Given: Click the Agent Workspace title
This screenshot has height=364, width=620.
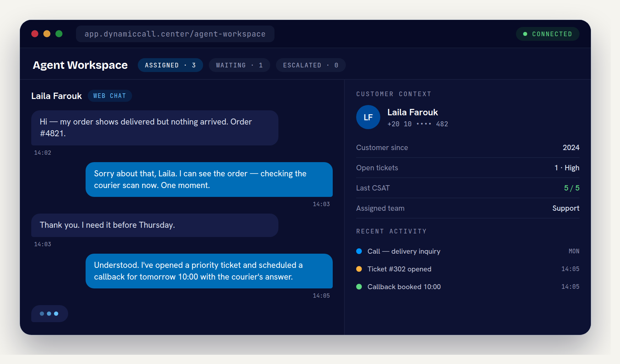Looking at the screenshot, I should click(80, 65).
